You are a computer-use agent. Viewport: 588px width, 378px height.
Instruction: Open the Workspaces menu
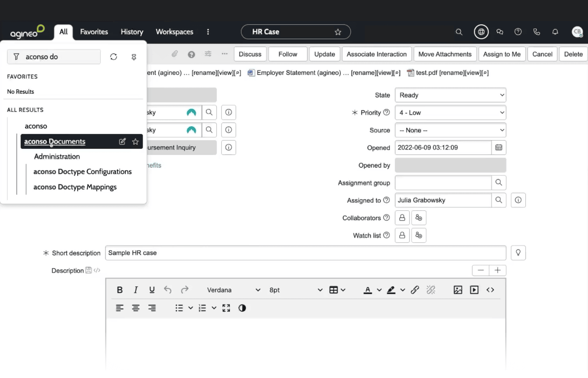click(174, 31)
